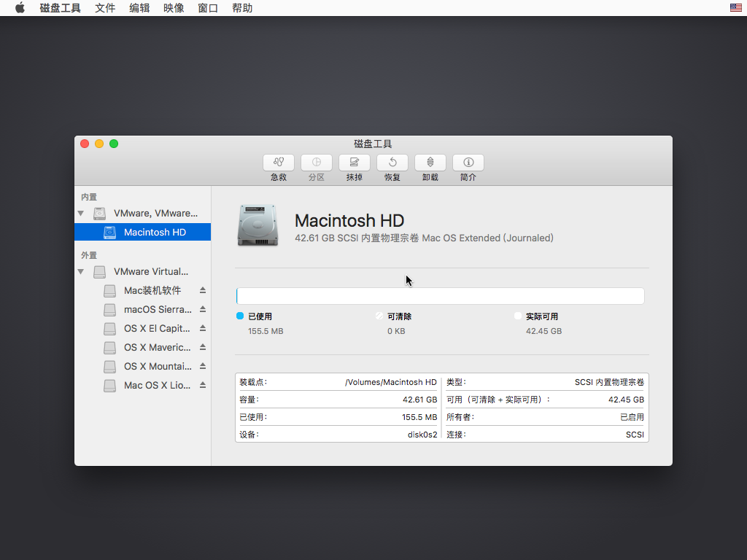
Task: Select the OS X Mavericks volume
Action: click(142, 348)
